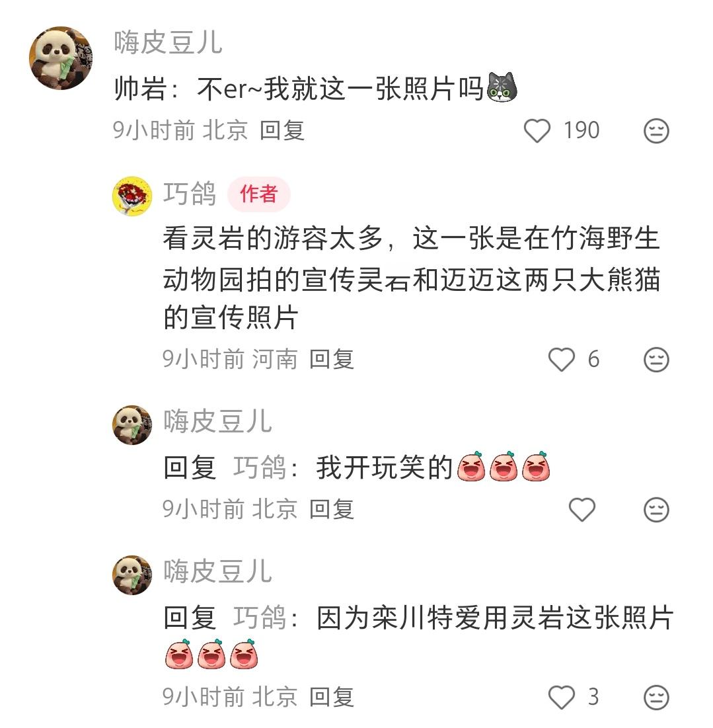Tap the dislike face icon on '我开玩笑的' reply

(656, 510)
